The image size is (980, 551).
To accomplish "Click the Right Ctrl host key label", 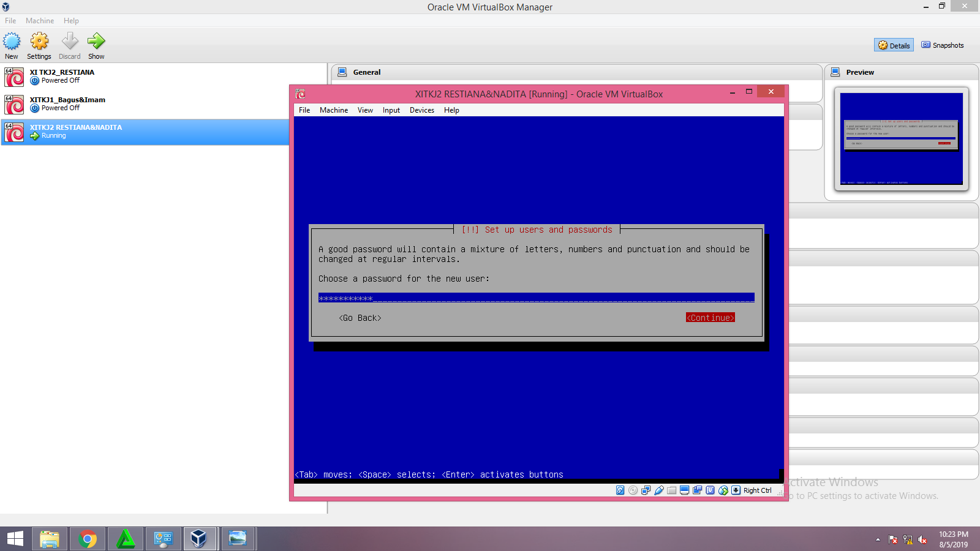I will (758, 490).
